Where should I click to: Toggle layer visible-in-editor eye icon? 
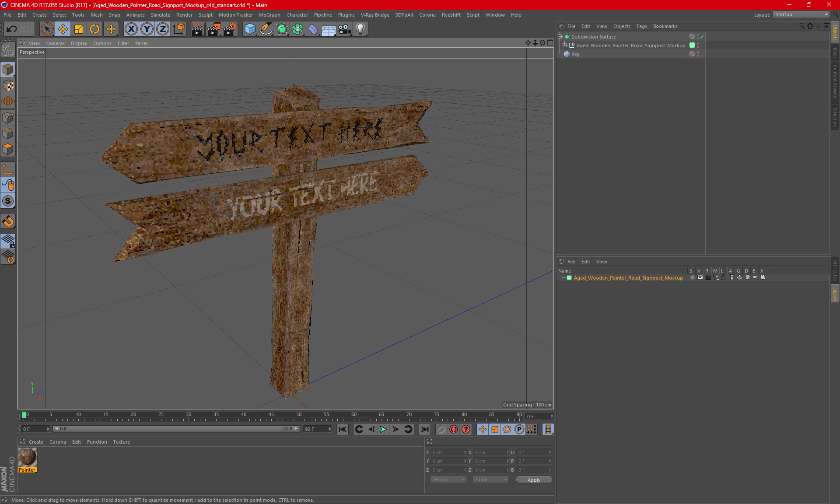coord(700,277)
